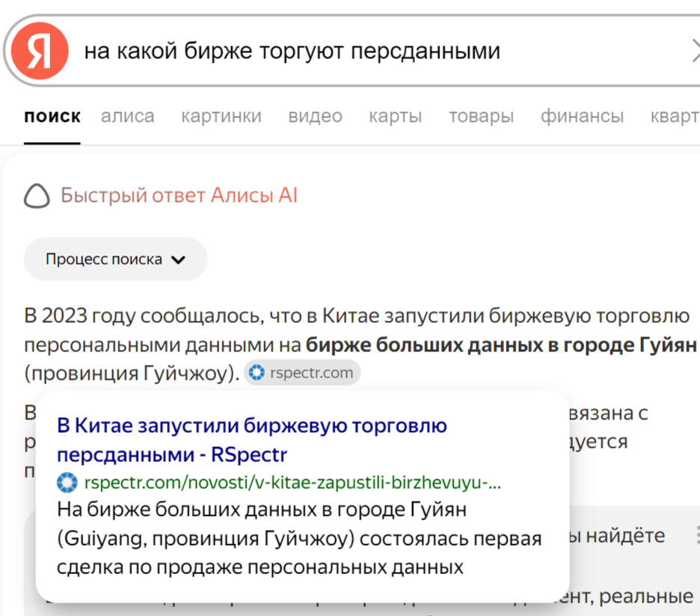Go to the «карты» tab
Viewport: 700px width, 616px height.
click(x=395, y=116)
